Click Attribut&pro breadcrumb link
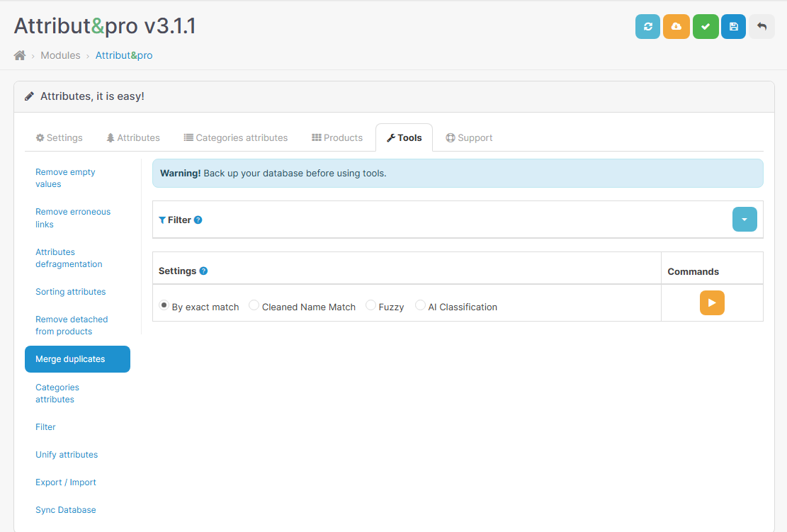Image resolution: width=787 pixels, height=532 pixels. tap(124, 55)
